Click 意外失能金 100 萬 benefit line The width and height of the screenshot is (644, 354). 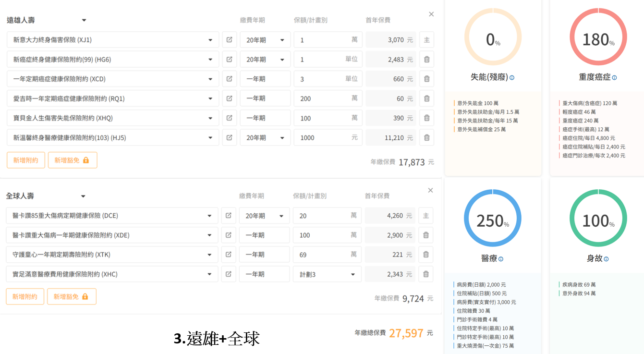(478, 103)
